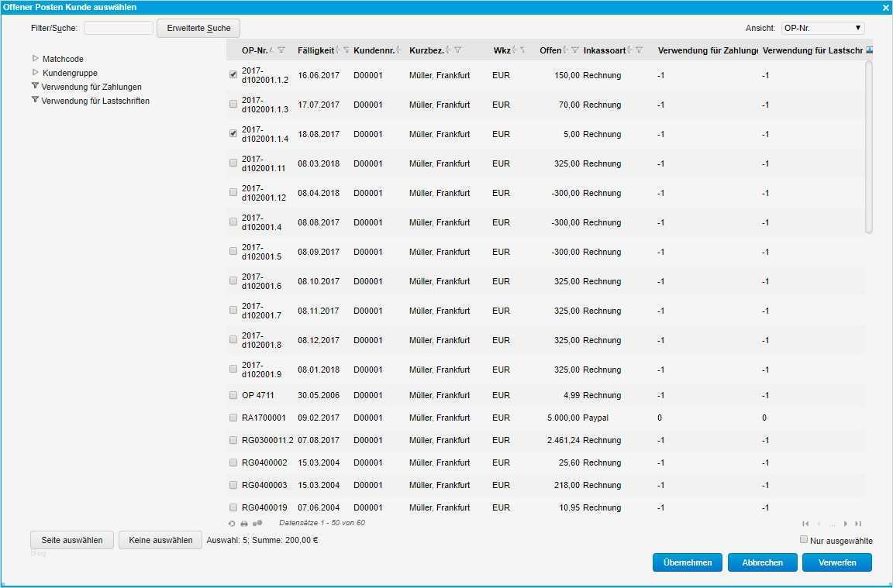Go to the previous page of records
This screenshot has width=893, height=588.
[819, 524]
